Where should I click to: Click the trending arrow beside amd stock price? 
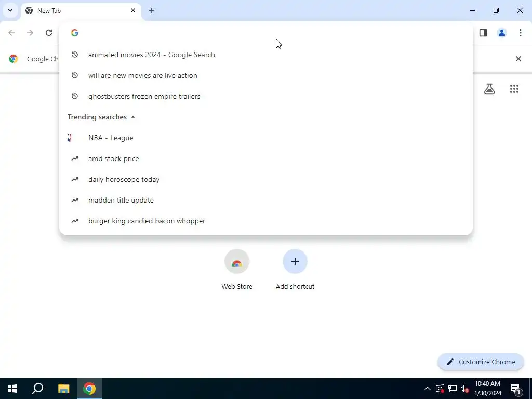pos(75,158)
